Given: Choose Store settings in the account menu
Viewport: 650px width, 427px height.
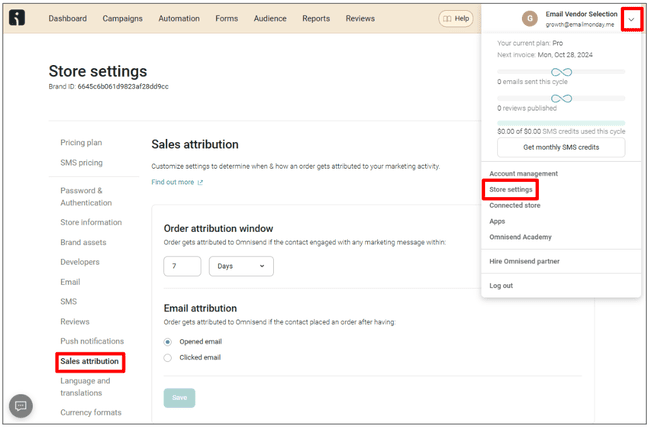Looking at the screenshot, I should (511, 189).
